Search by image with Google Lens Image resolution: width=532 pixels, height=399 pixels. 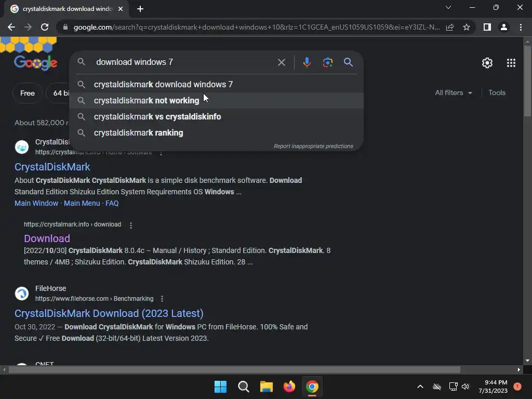tap(327, 62)
